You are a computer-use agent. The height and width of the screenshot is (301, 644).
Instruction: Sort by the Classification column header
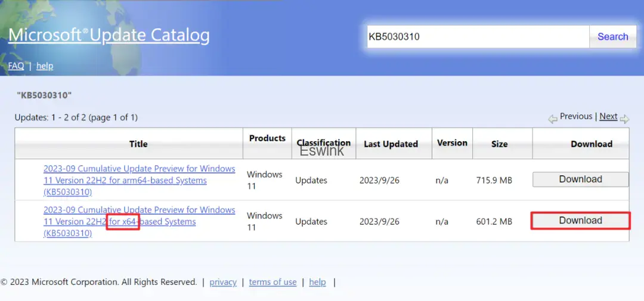[323, 143]
